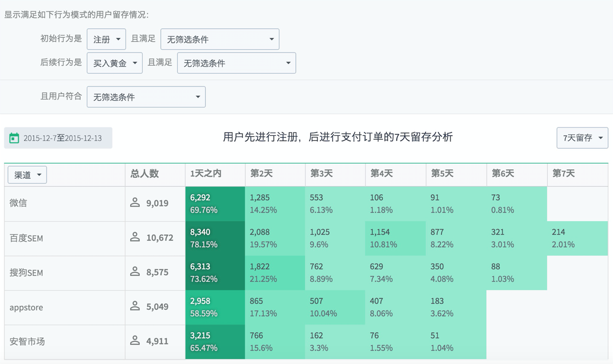Screen dimensions: 613x364
Task: Click the user icon in the 微信 row
Action: pyautogui.click(x=135, y=203)
